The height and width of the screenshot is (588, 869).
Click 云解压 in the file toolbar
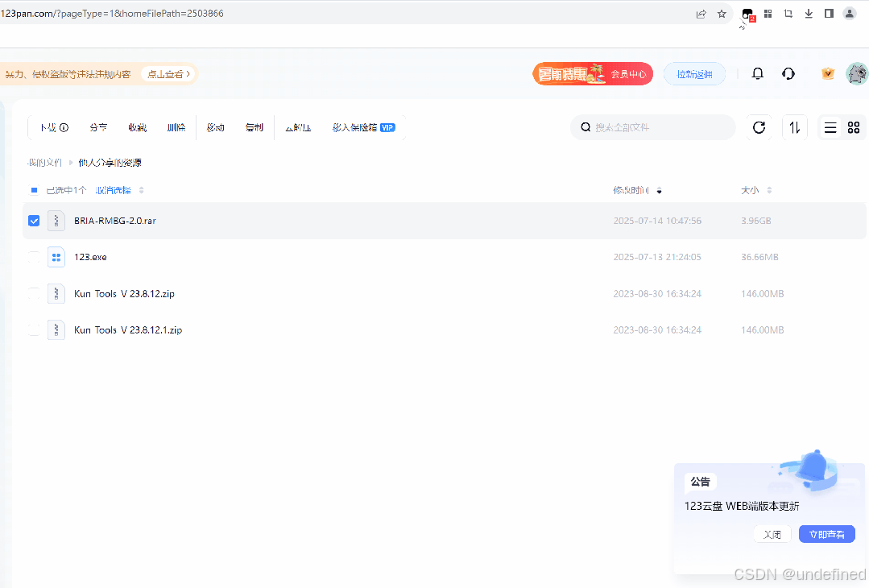[298, 127]
